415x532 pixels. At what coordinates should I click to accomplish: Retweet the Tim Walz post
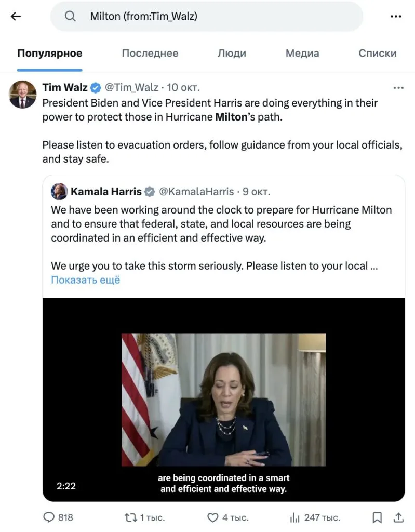130,517
